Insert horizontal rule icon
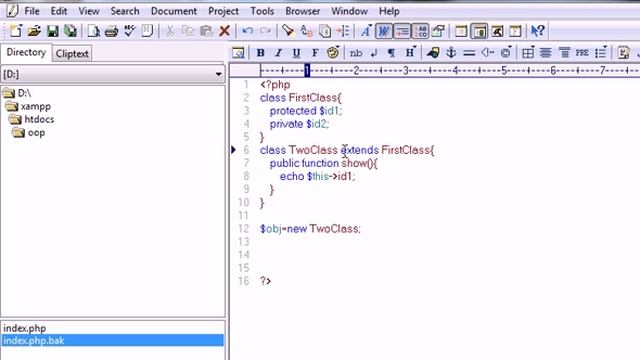 (x=469, y=53)
